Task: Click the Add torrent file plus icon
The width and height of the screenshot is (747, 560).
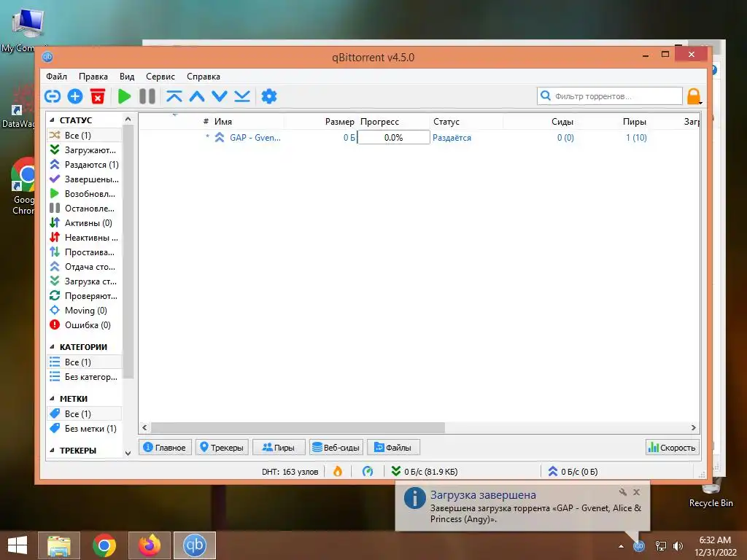Action: pos(75,97)
